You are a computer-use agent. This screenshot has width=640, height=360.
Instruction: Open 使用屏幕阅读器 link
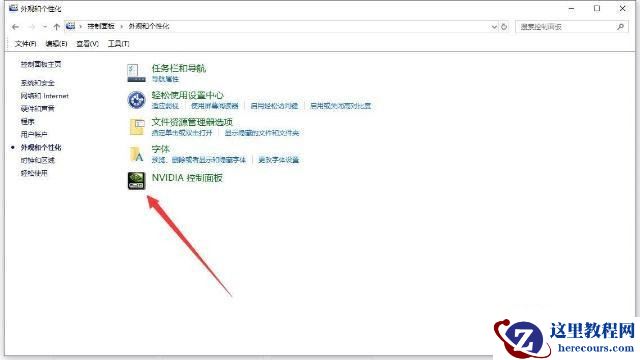pos(215,106)
